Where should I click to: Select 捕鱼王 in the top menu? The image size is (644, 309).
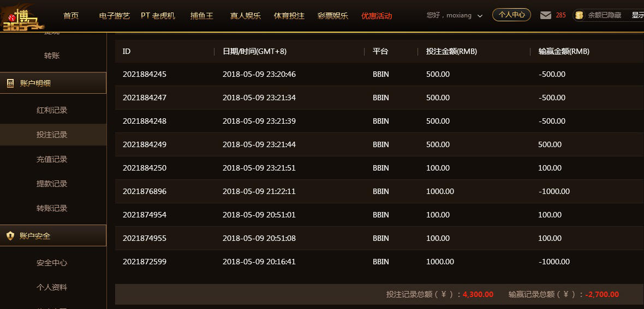point(202,16)
